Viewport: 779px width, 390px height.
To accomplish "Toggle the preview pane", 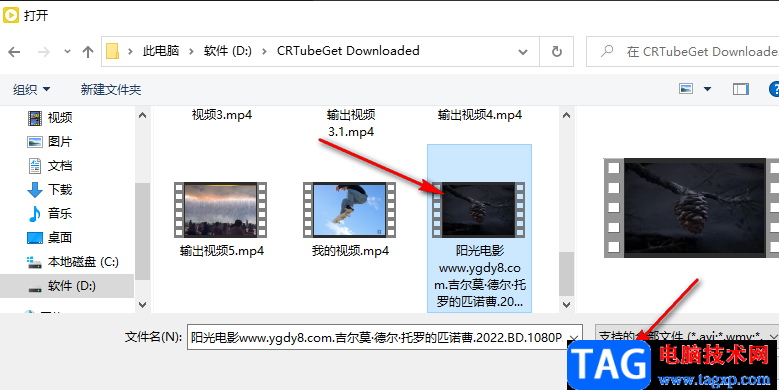I will click(x=741, y=89).
